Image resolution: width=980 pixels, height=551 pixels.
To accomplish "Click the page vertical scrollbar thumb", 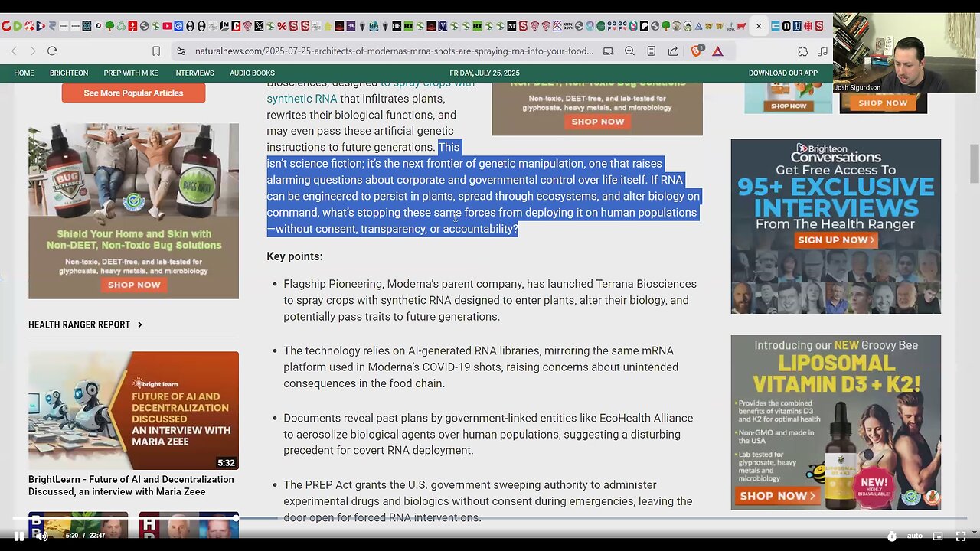I will tap(975, 162).
